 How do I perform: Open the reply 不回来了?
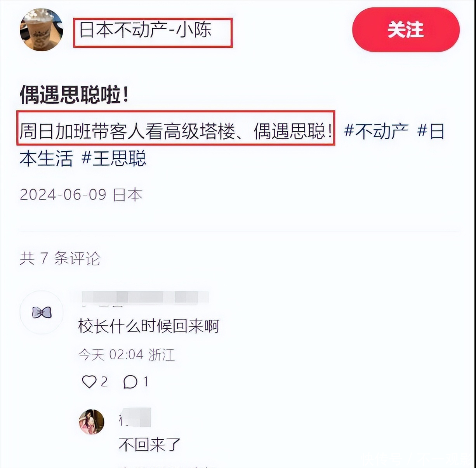149,445
